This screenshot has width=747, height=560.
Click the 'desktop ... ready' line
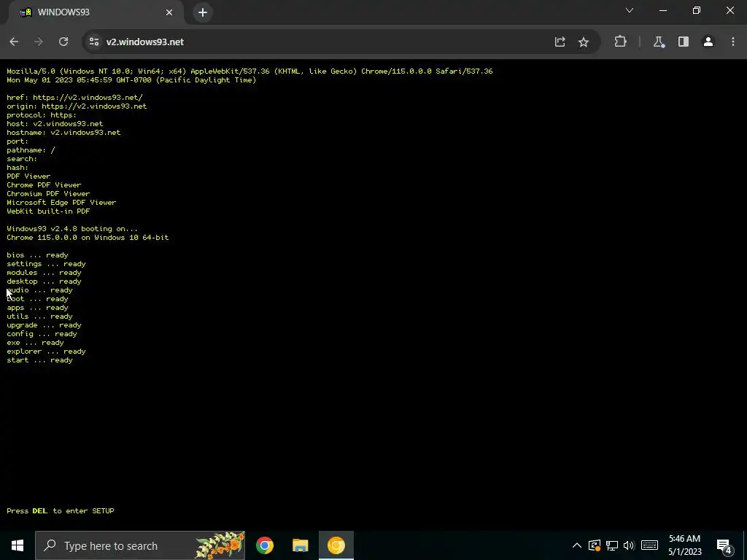click(44, 281)
